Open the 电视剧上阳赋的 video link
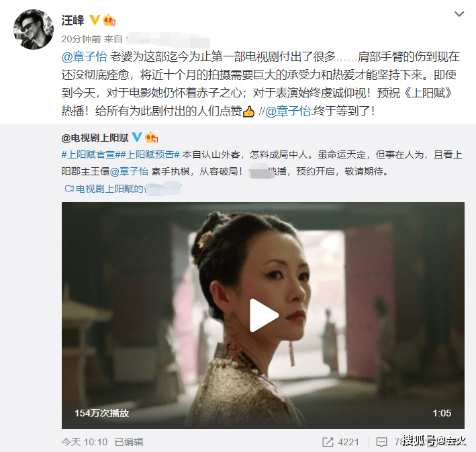476x452 pixels. click(109, 189)
